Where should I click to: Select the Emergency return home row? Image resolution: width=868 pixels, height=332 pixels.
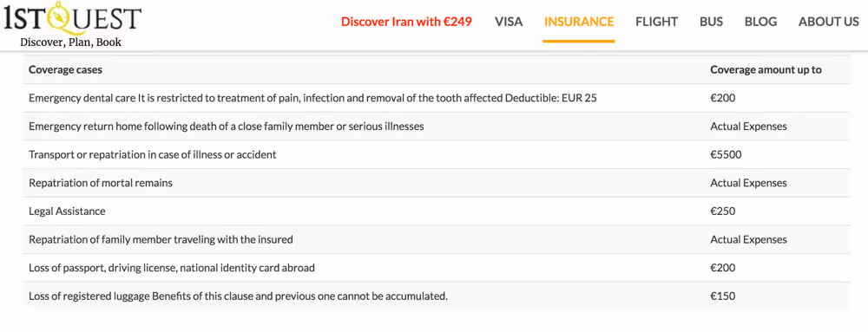(x=437, y=127)
